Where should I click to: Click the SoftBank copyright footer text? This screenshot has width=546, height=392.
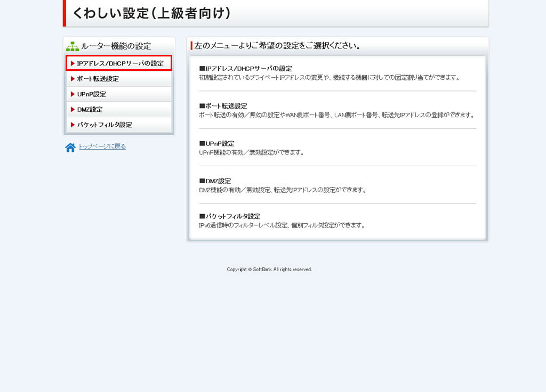point(269,269)
